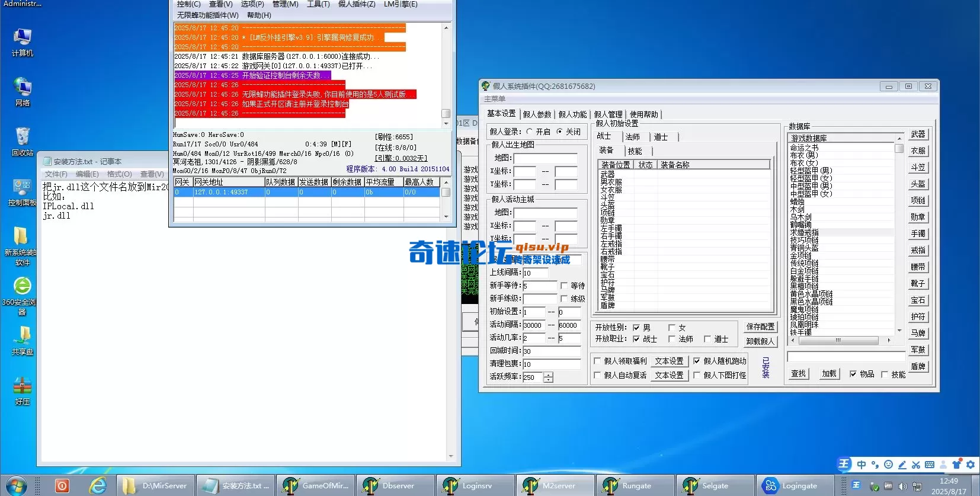Click the scissors screenshot icon on IME bar

[x=915, y=465]
